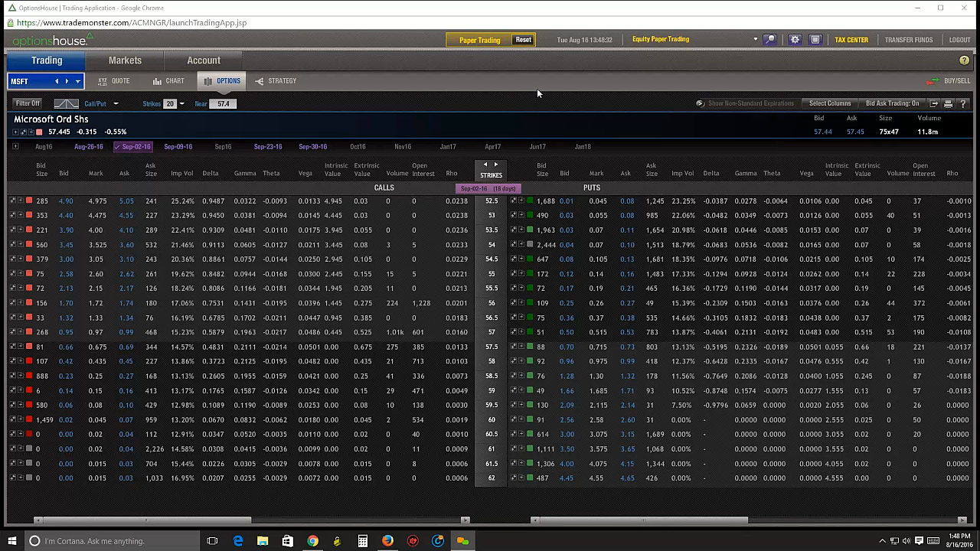Print the options chain
Screen dimensions: 980x551
948,103
